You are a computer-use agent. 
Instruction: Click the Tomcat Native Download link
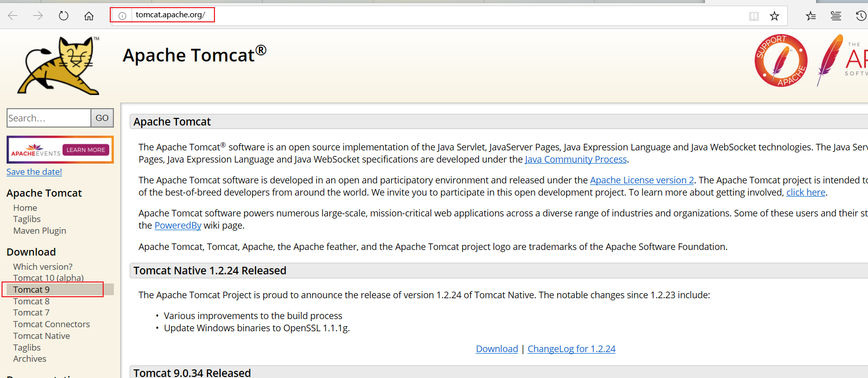pyautogui.click(x=497, y=349)
